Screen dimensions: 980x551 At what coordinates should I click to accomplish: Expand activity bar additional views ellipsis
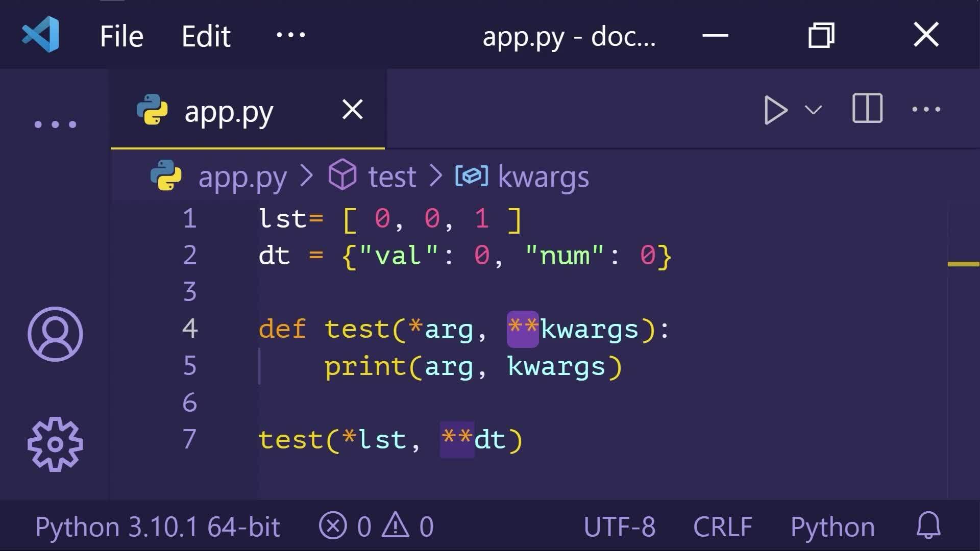tap(55, 124)
